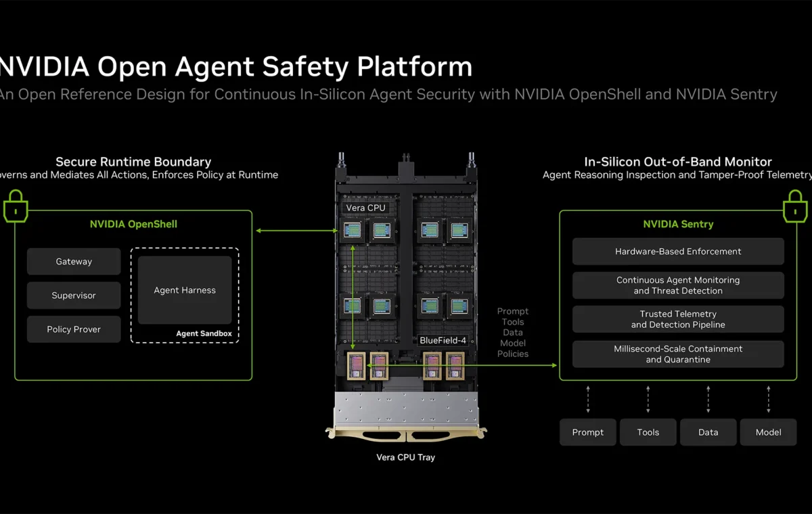Viewport: 812px width, 514px height.
Task: Click the In-Silicon Out-of-Band Monitor heading
Action: coord(678,162)
